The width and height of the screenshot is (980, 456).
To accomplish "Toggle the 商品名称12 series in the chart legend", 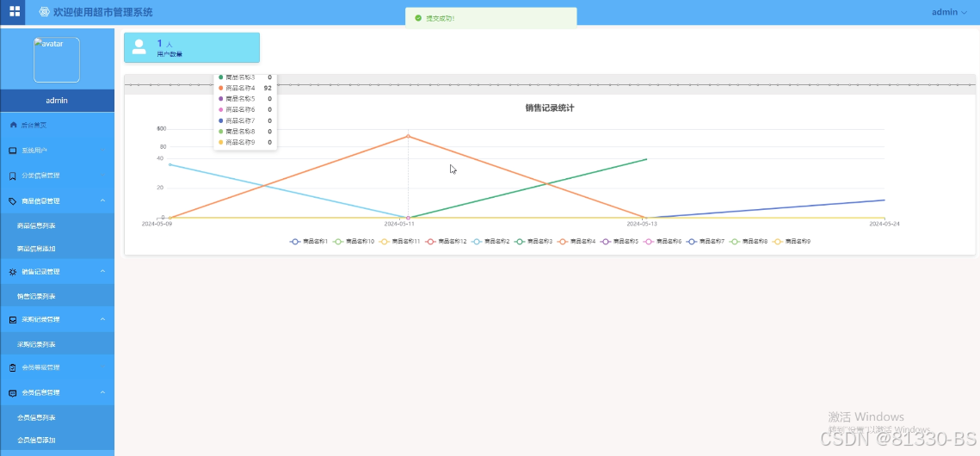I will pos(447,241).
